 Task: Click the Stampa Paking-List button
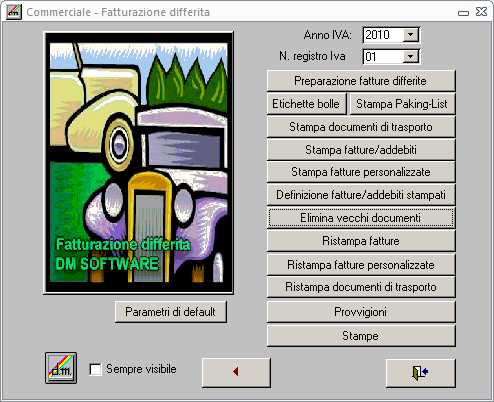[402, 104]
